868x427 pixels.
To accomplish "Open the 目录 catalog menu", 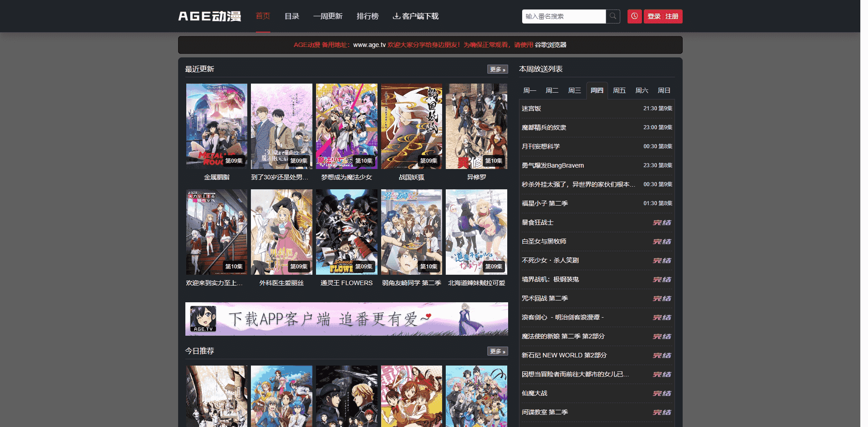I will 292,16.
